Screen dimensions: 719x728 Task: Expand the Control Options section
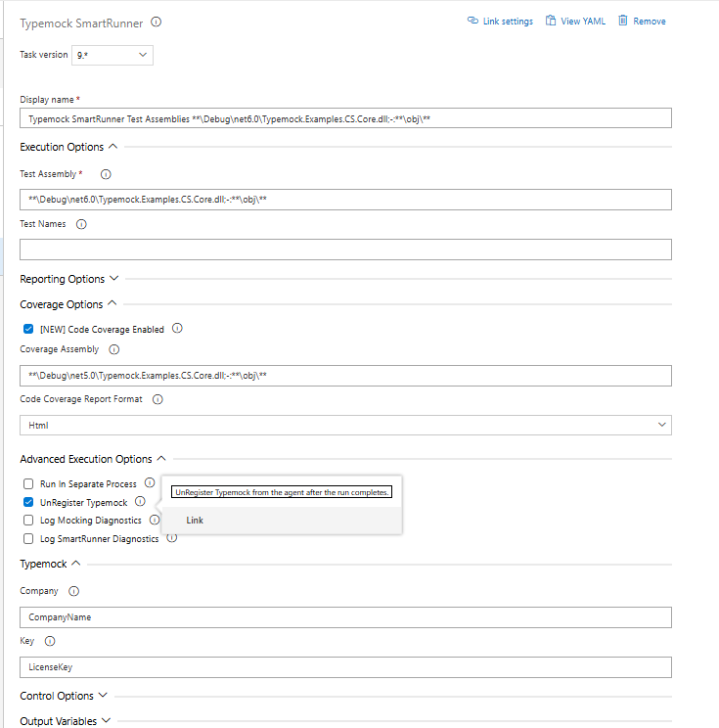64,696
